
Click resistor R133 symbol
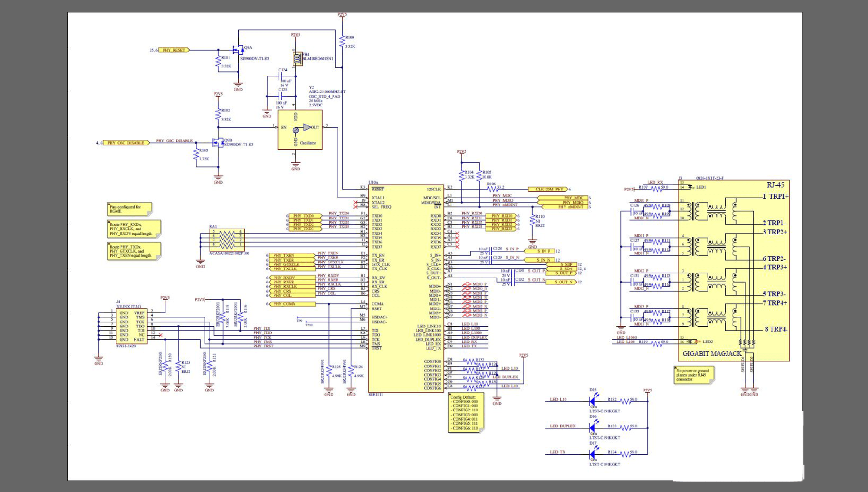(x=625, y=428)
